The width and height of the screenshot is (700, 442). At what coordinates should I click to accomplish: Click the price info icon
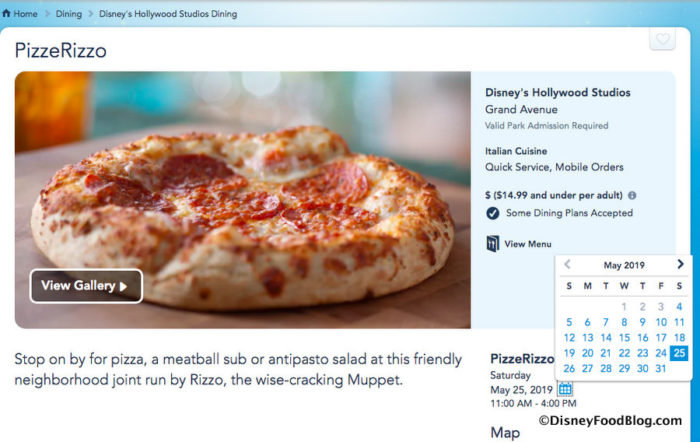[632, 196]
